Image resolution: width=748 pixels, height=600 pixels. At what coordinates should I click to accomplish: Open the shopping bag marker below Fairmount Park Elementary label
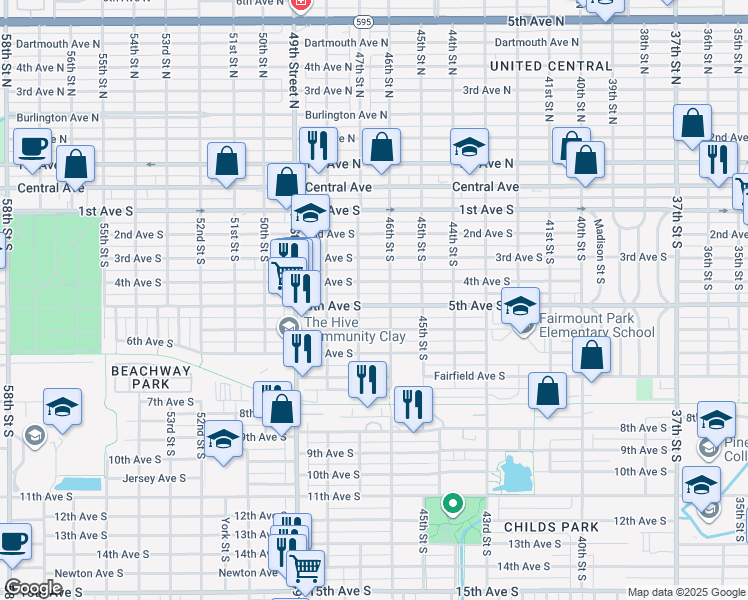[592, 357]
